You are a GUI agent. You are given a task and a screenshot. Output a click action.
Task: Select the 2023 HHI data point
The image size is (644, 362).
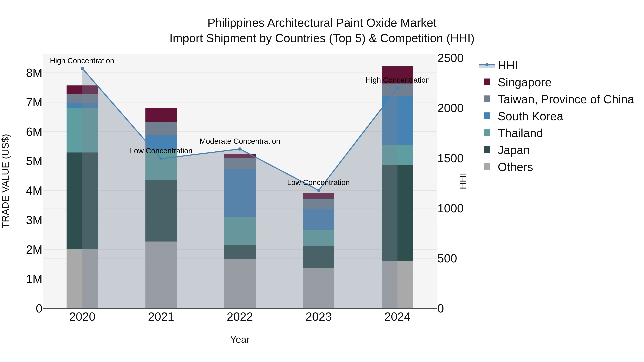click(318, 190)
